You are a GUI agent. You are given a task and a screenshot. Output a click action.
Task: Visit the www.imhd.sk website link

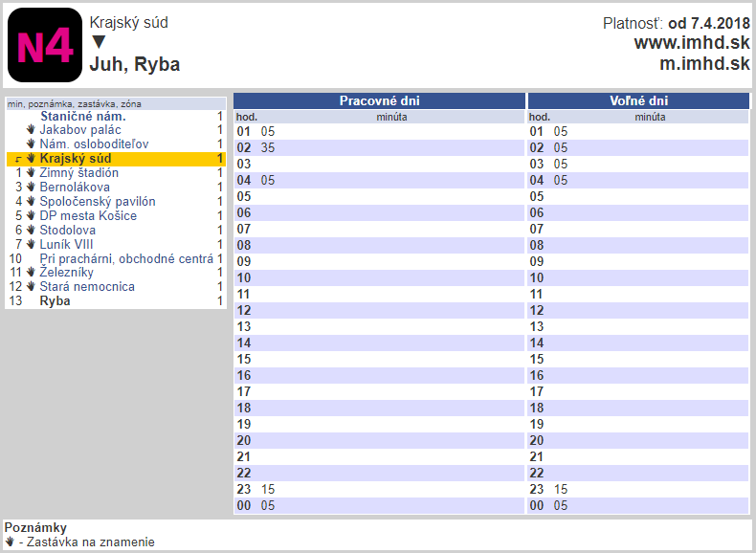(x=691, y=43)
